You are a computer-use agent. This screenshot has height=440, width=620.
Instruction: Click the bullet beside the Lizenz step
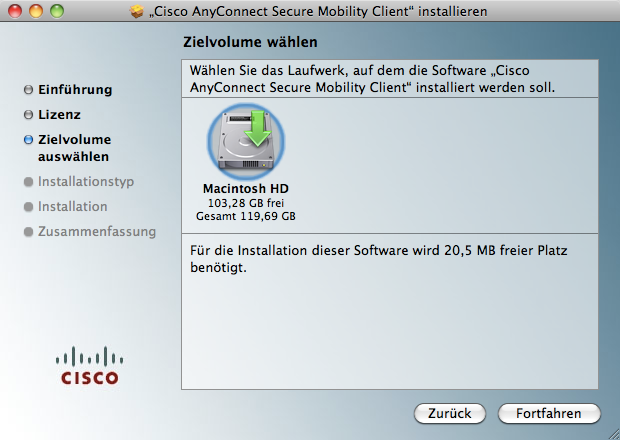28,115
